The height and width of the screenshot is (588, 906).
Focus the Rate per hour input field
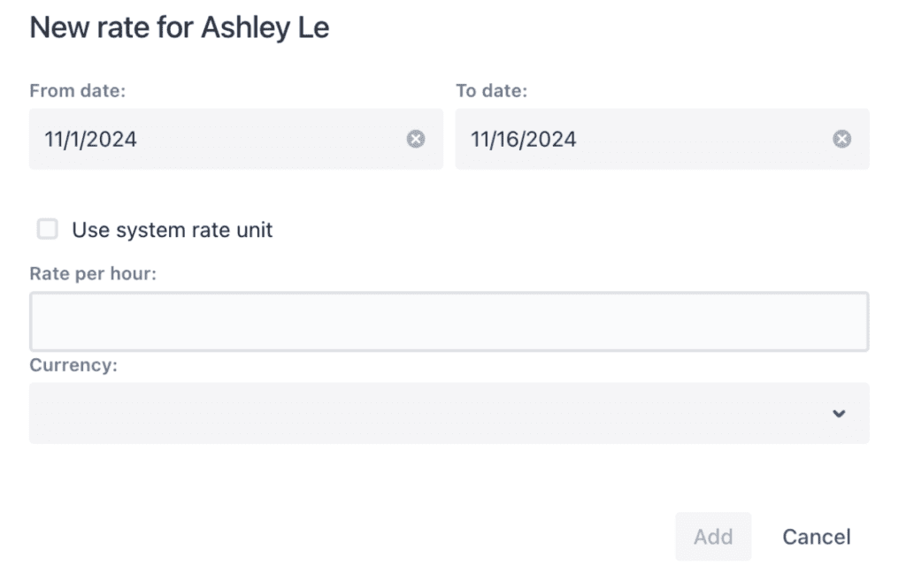pyautogui.click(x=449, y=321)
